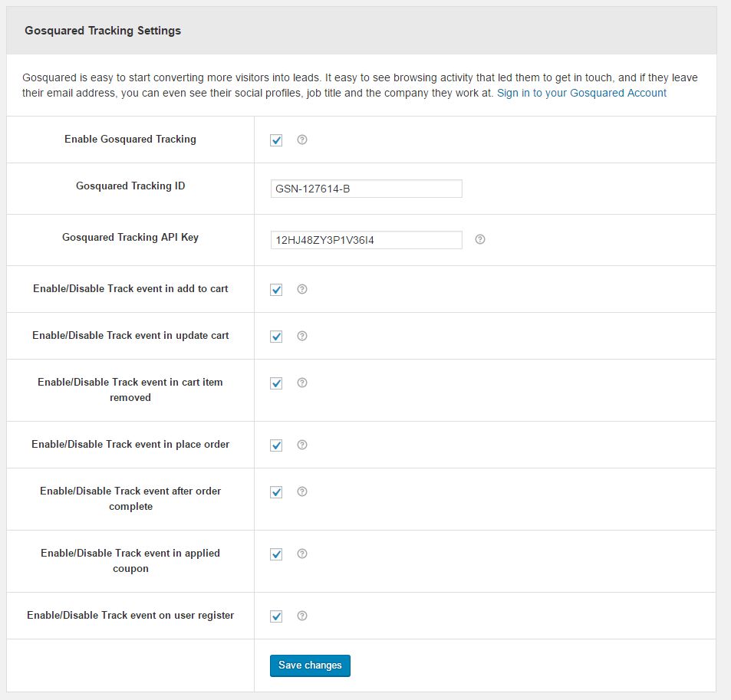Click help icon for add to cart event
Image resolution: width=731 pixels, height=700 pixels.
302,289
